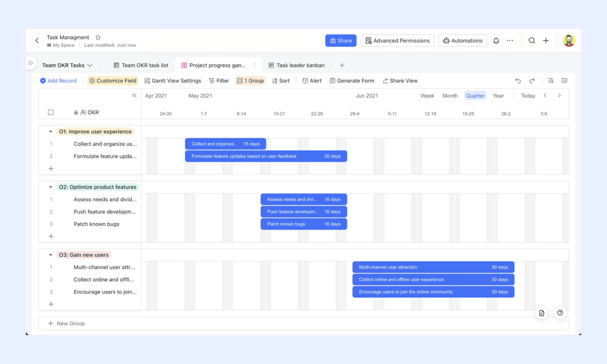
Task: Select Encourage users to join community bar
Action: [x=433, y=292]
